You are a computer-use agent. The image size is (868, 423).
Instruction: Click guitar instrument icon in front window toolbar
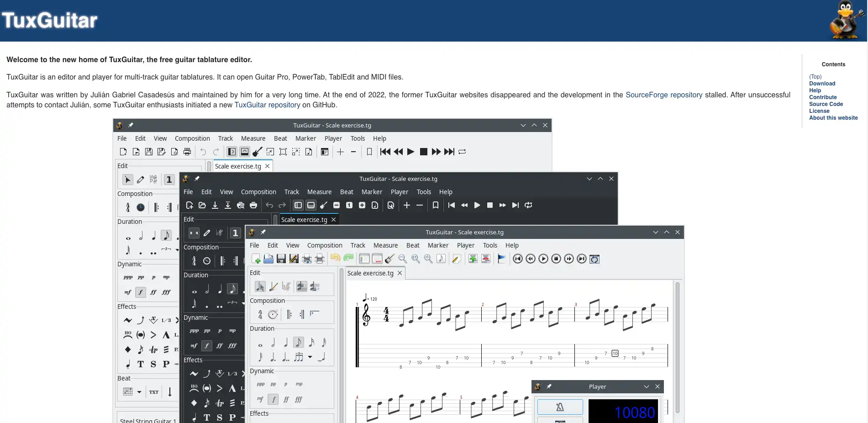click(389, 259)
